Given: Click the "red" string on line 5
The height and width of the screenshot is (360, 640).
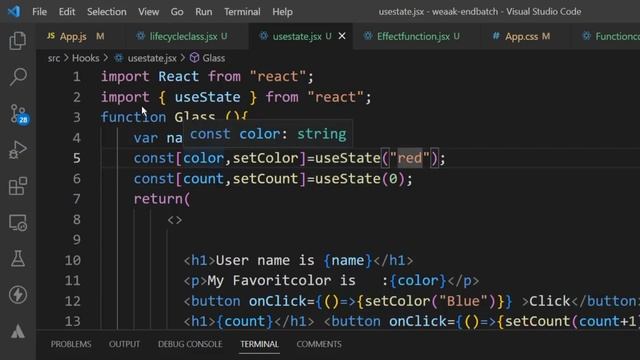Looking at the screenshot, I should pos(409,158).
